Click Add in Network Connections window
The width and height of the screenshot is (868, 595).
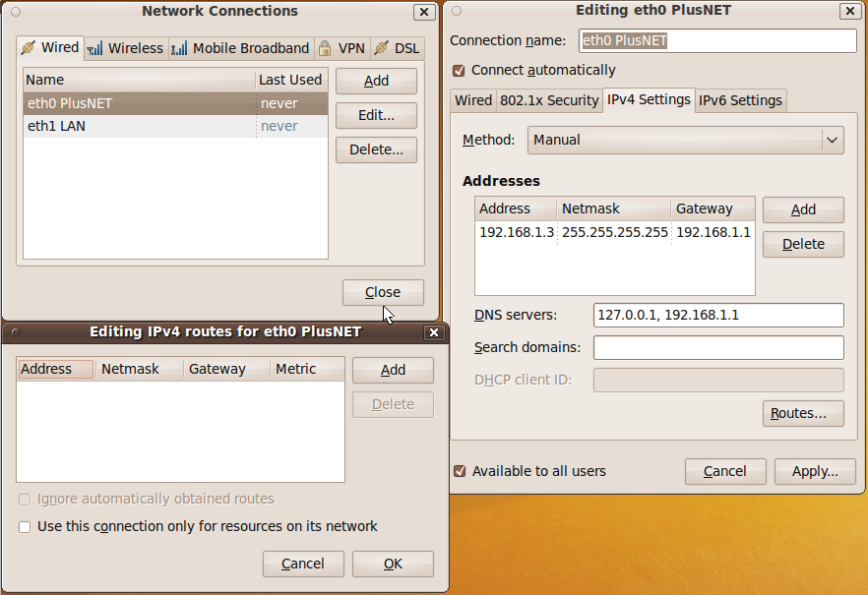click(376, 82)
